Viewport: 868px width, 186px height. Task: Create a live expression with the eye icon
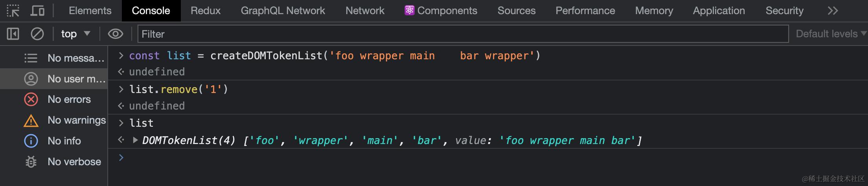(x=116, y=34)
